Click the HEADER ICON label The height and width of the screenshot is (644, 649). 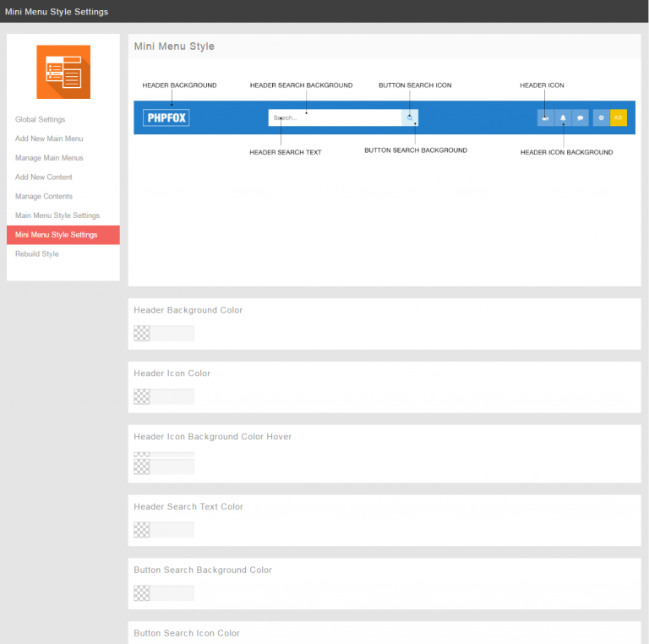coord(542,85)
